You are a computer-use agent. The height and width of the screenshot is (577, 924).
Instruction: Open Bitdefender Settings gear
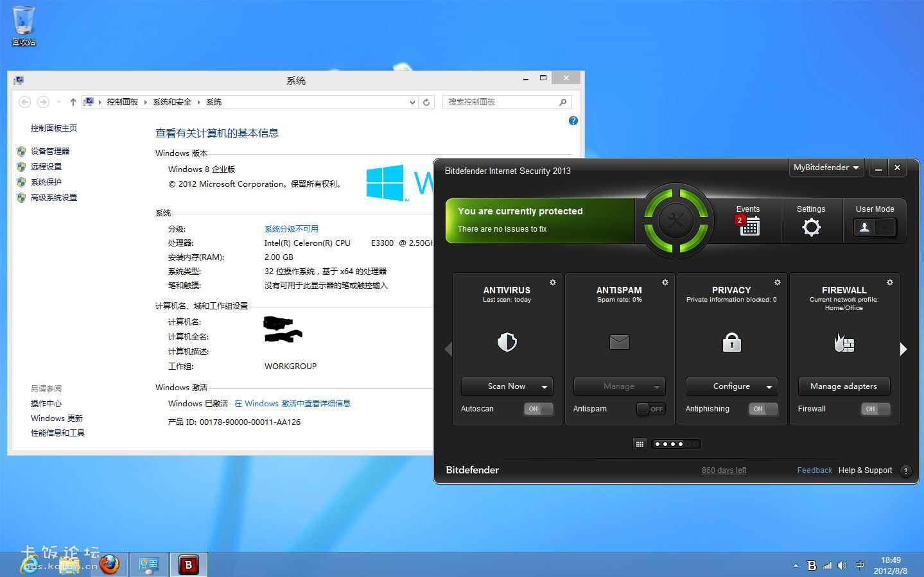[811, 227]
